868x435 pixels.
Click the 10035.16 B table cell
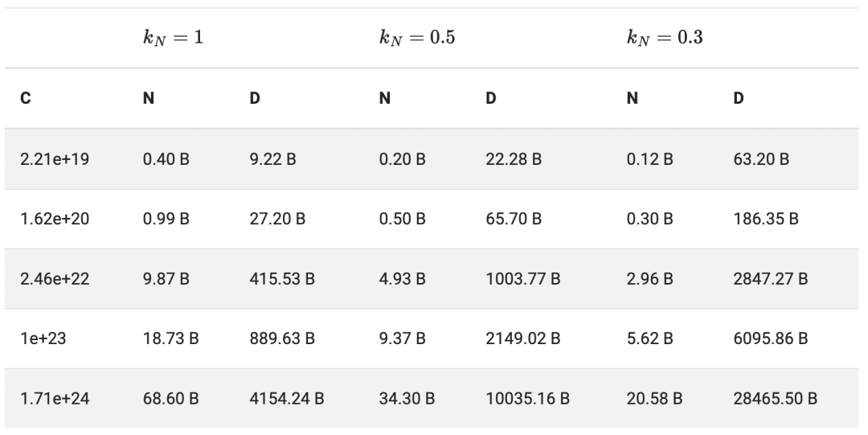[x=526, y=399]
